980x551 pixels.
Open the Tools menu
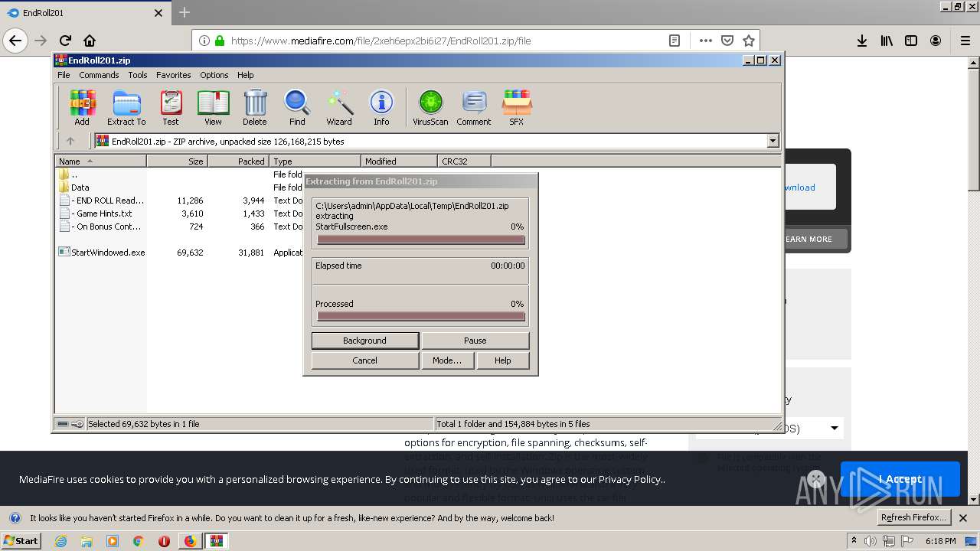(x=138, y=75)
